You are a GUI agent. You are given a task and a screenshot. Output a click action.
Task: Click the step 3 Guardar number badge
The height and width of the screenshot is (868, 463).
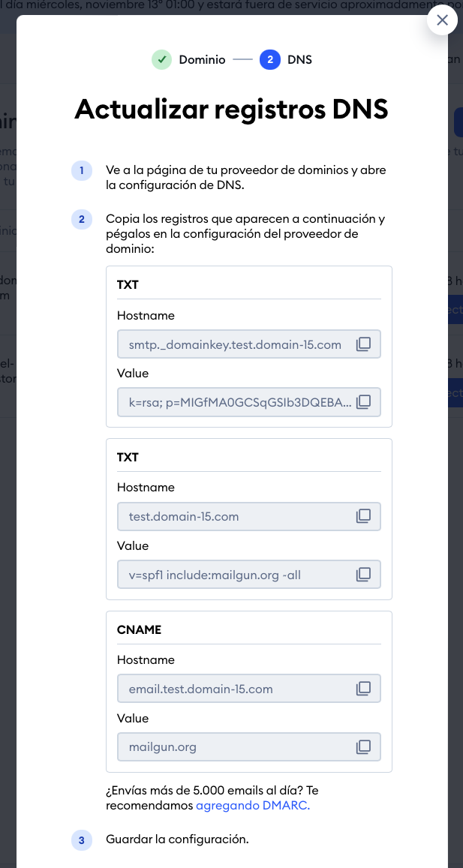[x=81, y=841]
